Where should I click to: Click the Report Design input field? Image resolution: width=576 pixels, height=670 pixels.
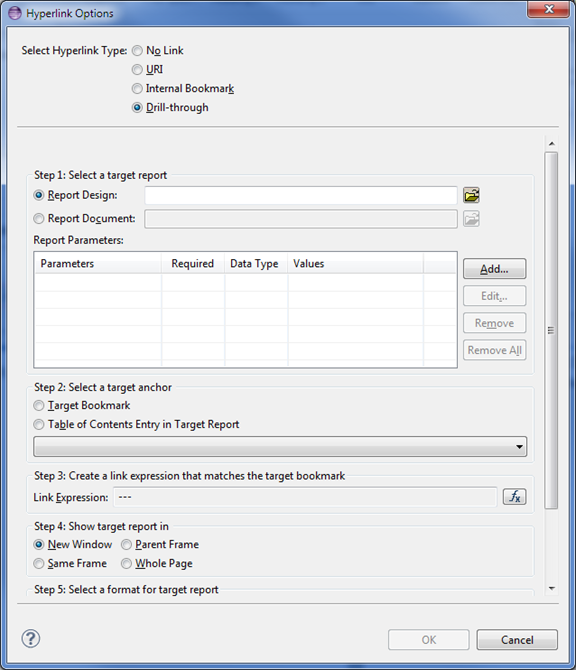(301, 195)
